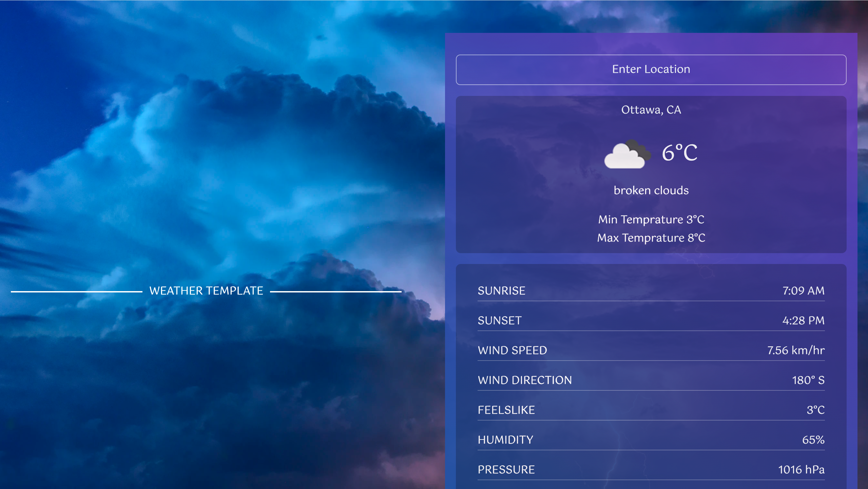Click the 180° S wind direction value
Image resolution: width=868 pixels, height=489 pixels.
coord(808,380)
